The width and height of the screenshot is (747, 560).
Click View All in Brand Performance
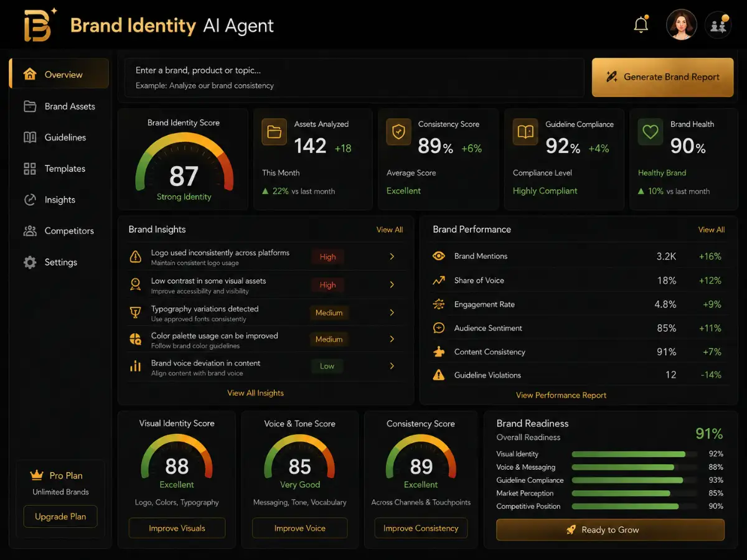tap(712, 230)
